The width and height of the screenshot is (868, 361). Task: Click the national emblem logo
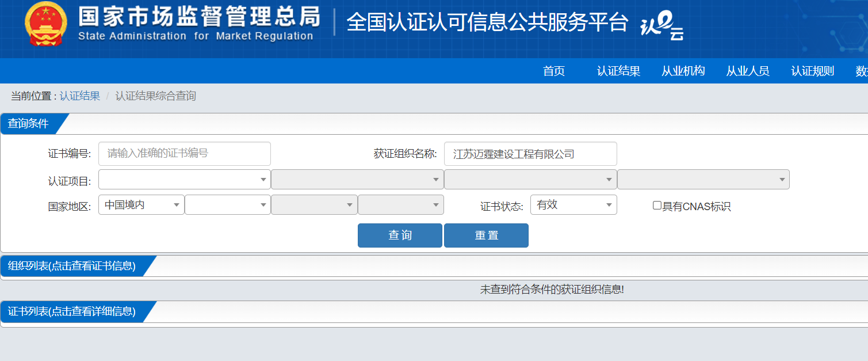tap(46, 25)
